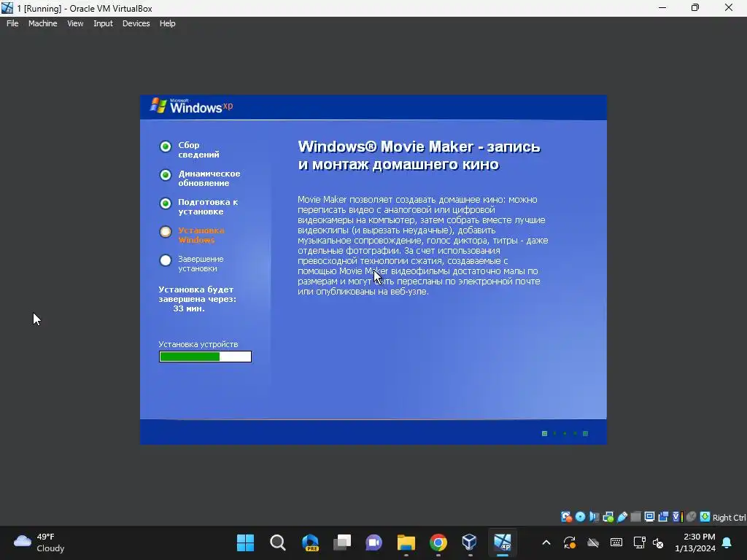
Task: Click the green installation progress bar
Action: (205, 357)
